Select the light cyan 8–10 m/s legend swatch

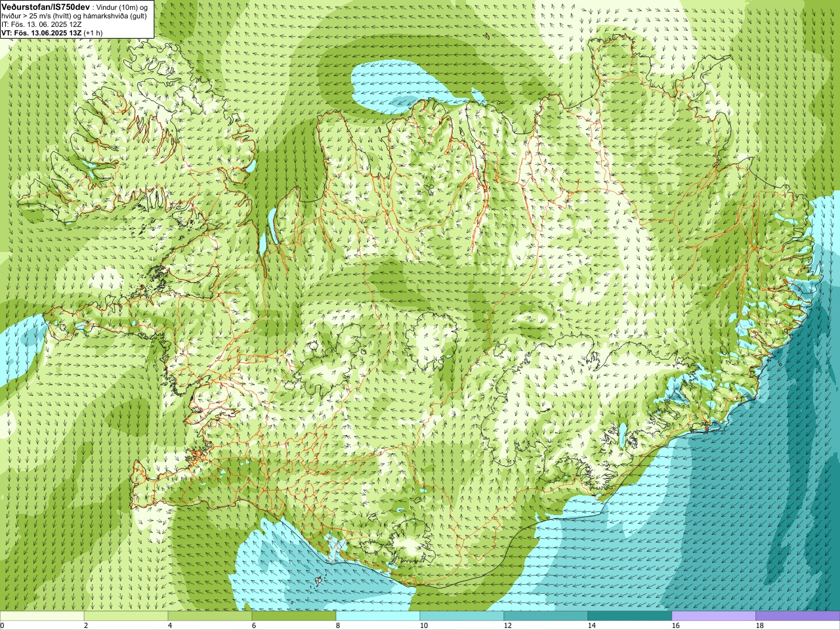pos(378,616)
